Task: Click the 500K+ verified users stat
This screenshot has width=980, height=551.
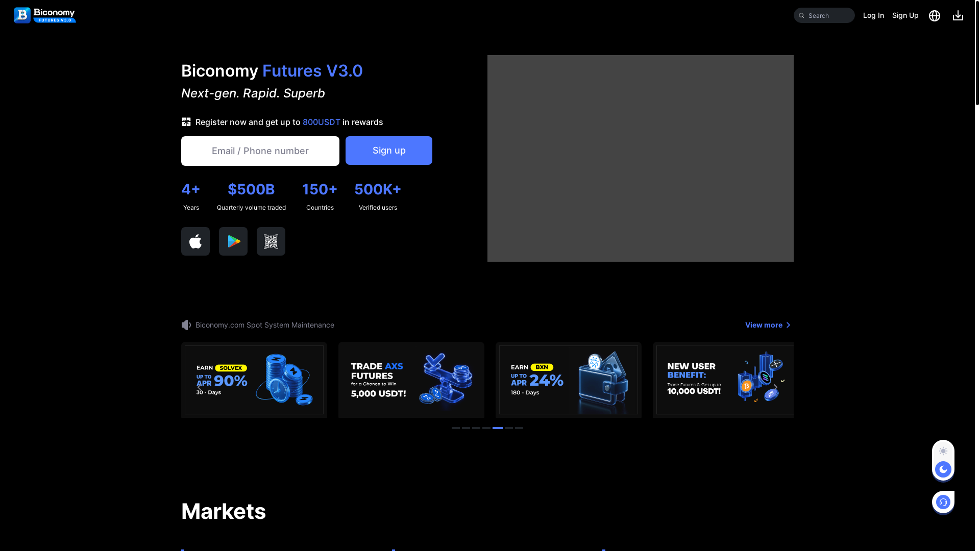Action: click(378, 196)
